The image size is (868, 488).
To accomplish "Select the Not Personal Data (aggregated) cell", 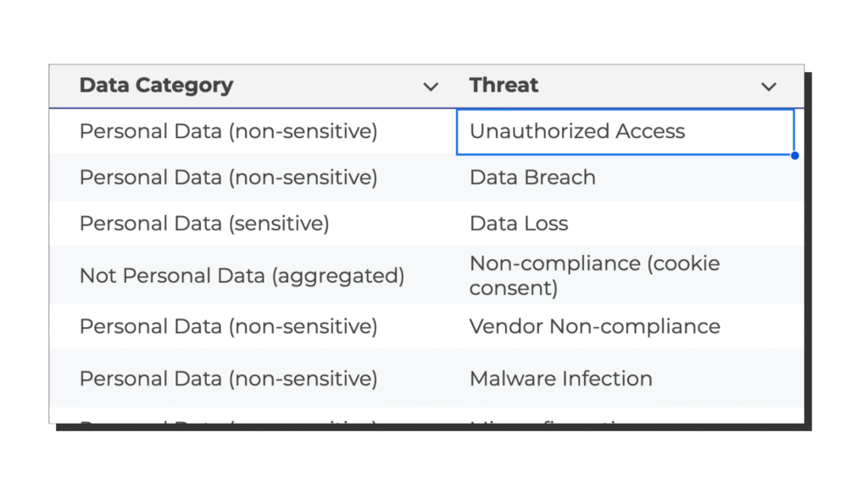I will point(242,275).
